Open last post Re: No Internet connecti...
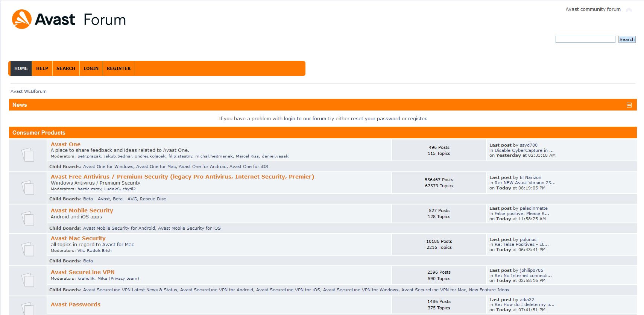The image size is (644, 315). click(523, 276)
